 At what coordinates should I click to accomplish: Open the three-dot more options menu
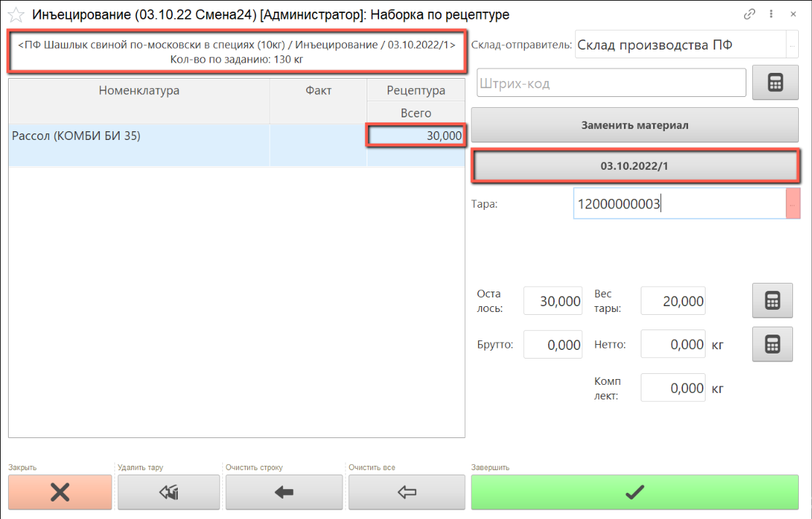pos(770,14)
